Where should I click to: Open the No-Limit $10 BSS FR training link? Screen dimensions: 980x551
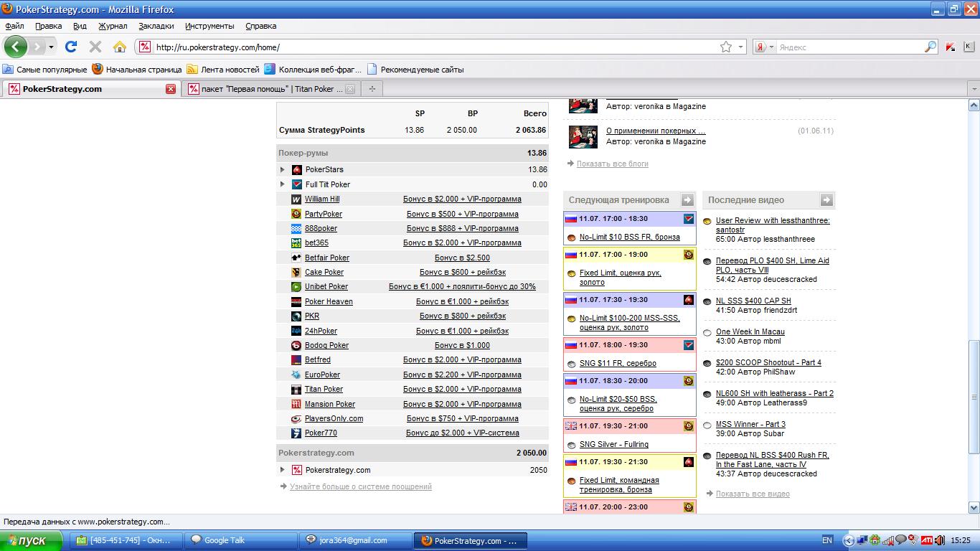click(630, 237)
